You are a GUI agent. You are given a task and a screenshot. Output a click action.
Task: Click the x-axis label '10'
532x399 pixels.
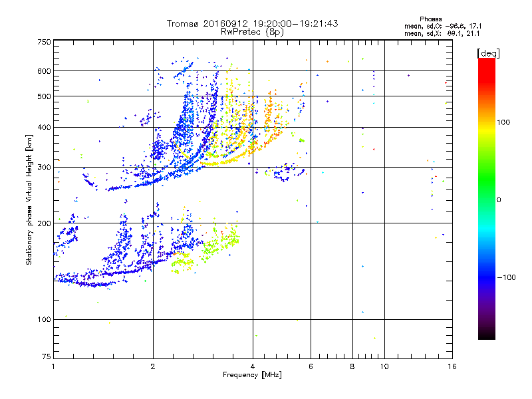pyautogui.click(x=384, y=366)
